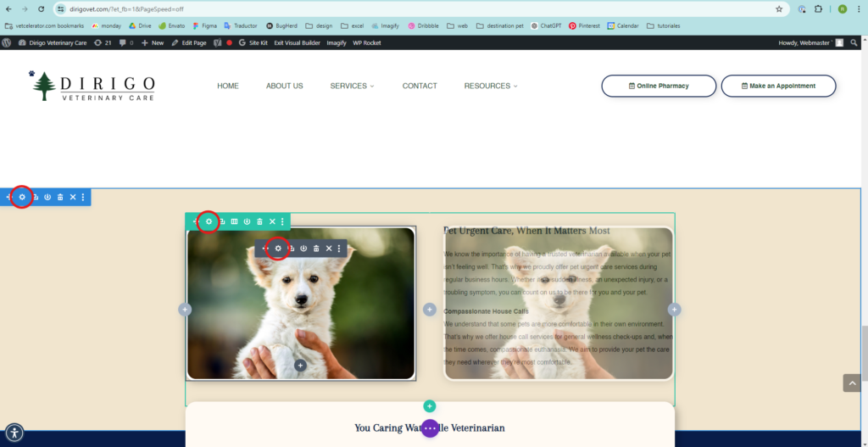Open gray image module settings gear
This screenshot has width=868, height=447.
tap(278, 249)
